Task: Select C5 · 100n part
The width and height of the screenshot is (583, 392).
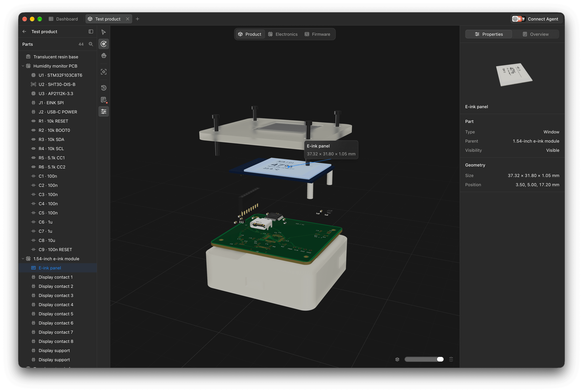Action: 58,213
